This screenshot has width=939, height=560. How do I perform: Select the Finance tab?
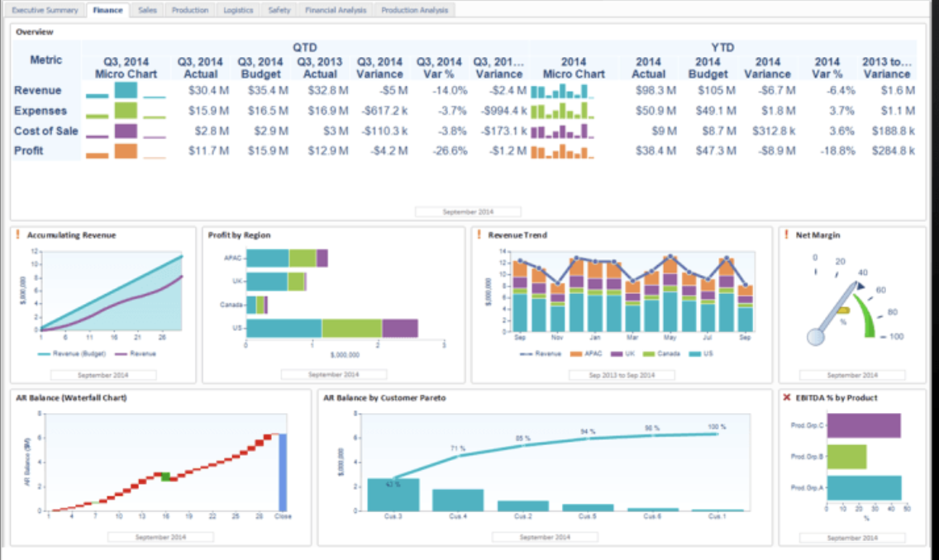point(107,10)
